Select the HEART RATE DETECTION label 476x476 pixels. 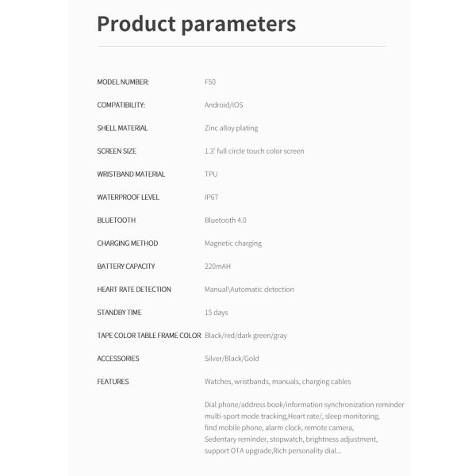click(x=134, y=289)
